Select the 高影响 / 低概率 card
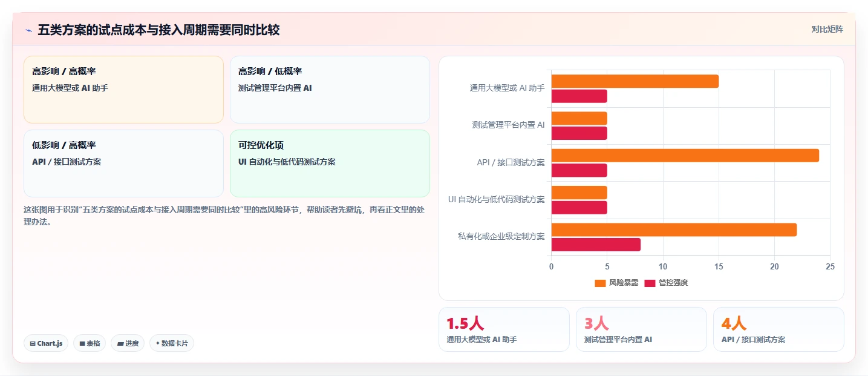868x376 pixels. 330,89
